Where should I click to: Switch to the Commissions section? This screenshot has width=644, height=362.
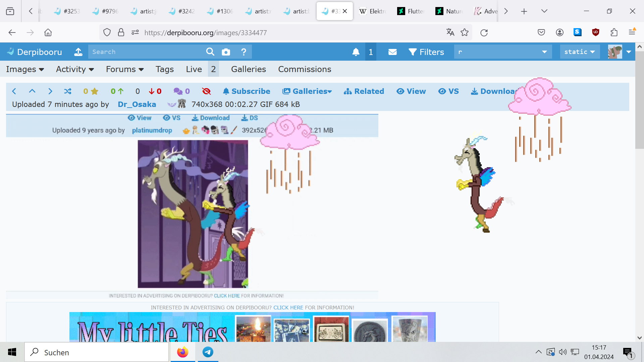(304, 69)
